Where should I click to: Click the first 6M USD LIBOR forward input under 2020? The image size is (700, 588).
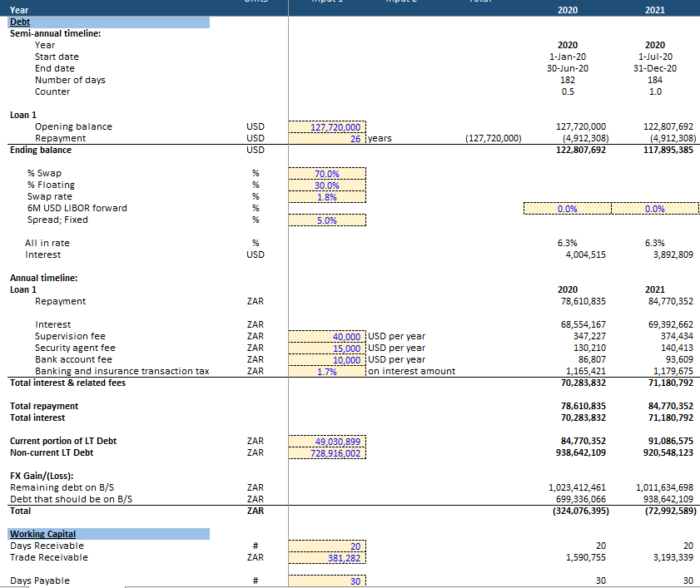568,209
